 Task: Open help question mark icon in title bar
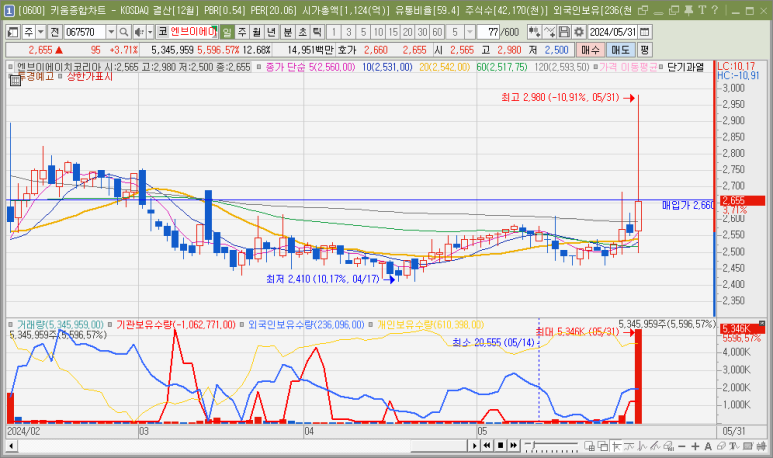point(715,9)
